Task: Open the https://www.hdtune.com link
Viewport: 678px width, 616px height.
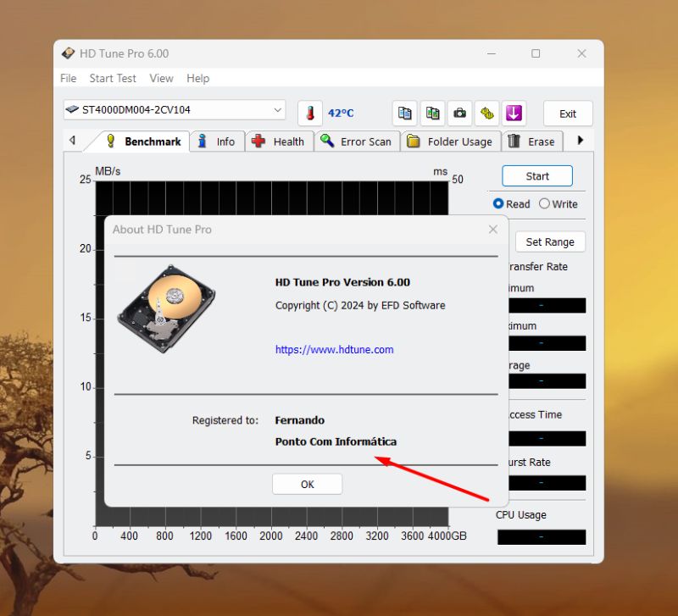Action: click(334, 349)
